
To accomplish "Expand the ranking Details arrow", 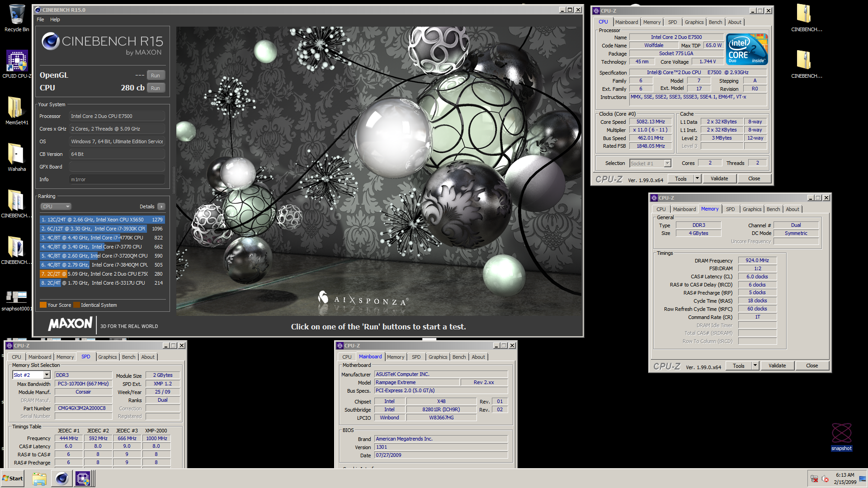I will [161, 206].
